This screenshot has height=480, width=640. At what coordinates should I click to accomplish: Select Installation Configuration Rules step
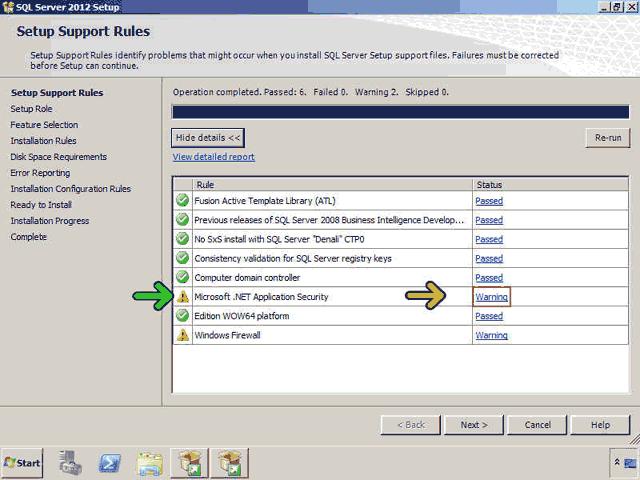tap(71, 189)
